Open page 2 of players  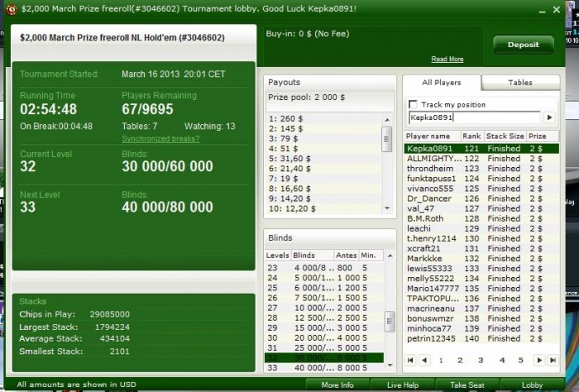point(460,361)
